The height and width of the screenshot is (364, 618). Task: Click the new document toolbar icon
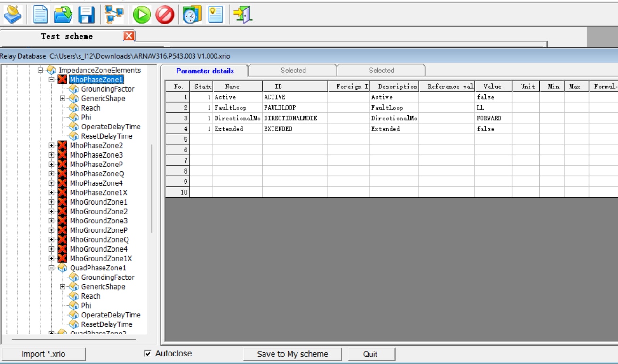click(40, 14)
